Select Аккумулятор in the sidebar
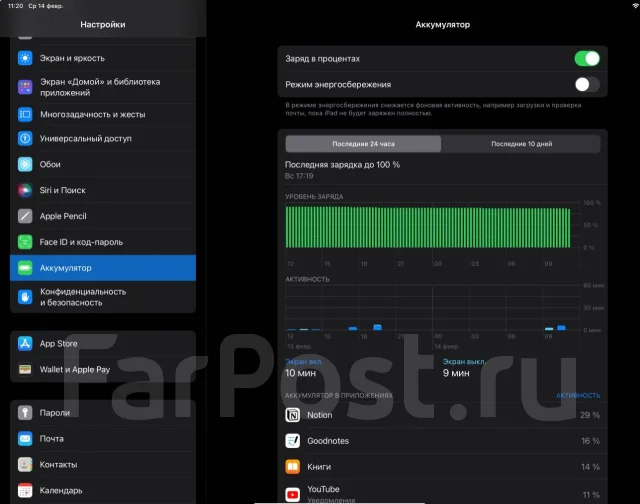 point(103,268)
